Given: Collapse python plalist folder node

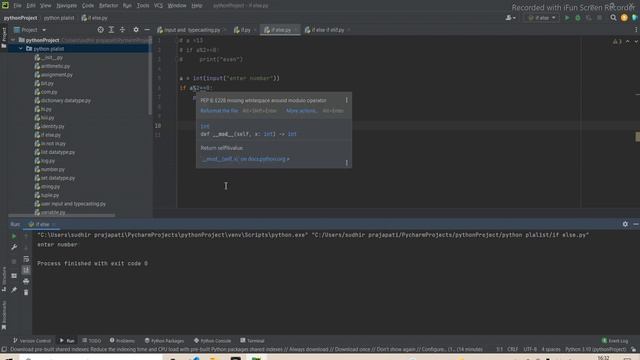Looking at the screenshot, I should point(20,49).
